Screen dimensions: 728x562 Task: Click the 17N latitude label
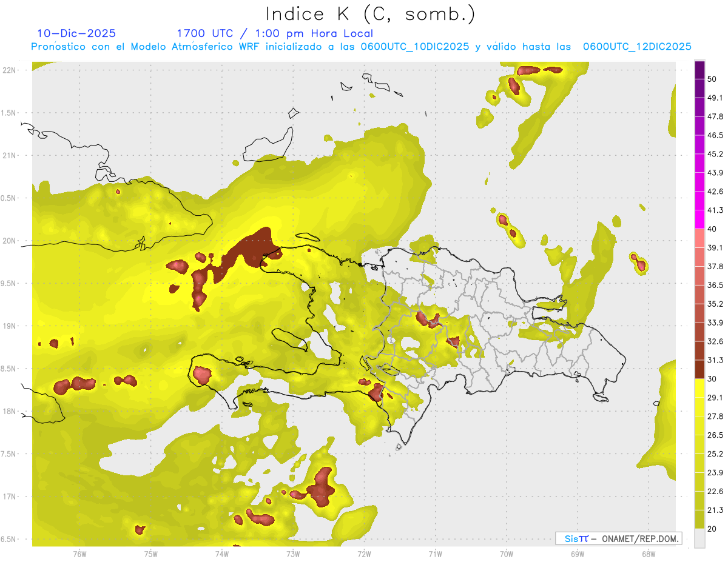click(9, 497)
